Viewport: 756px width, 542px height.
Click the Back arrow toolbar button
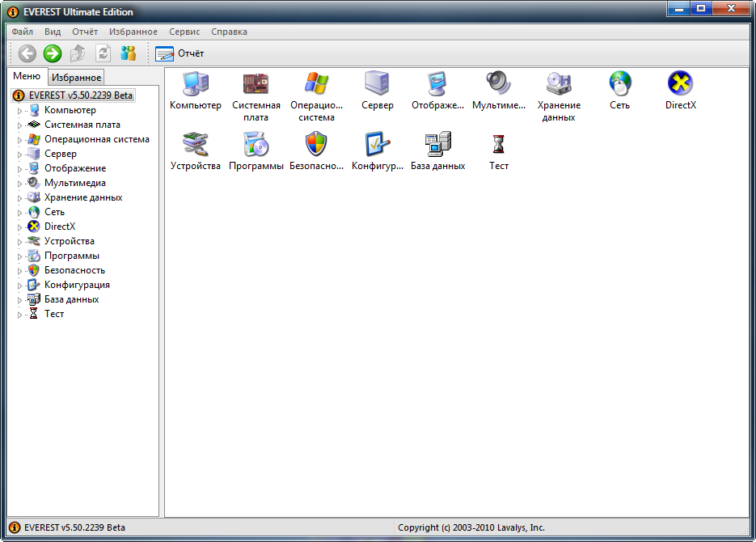pyautogui.click(x=27, y=53)
